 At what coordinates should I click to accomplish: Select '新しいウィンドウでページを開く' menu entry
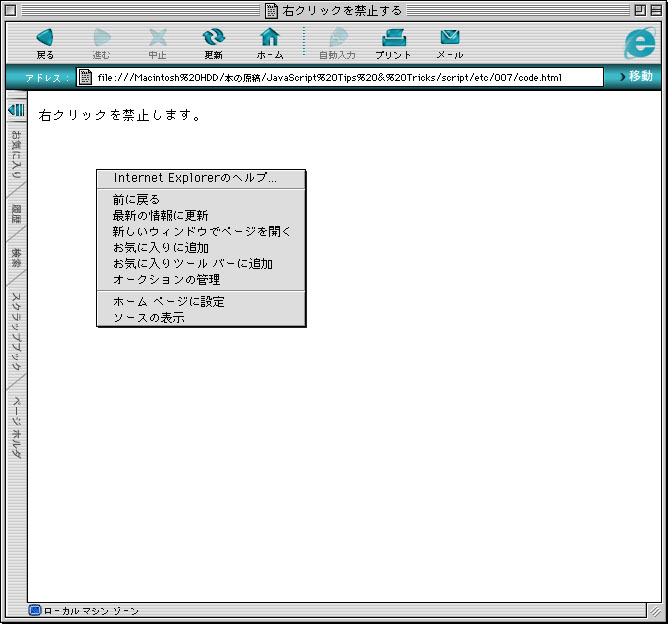coord(201,231)
